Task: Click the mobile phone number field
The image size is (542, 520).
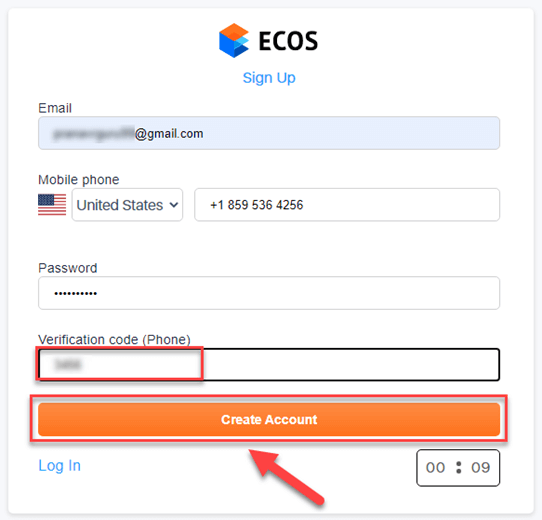Action: pyautogui.click(x=347, y=205)
